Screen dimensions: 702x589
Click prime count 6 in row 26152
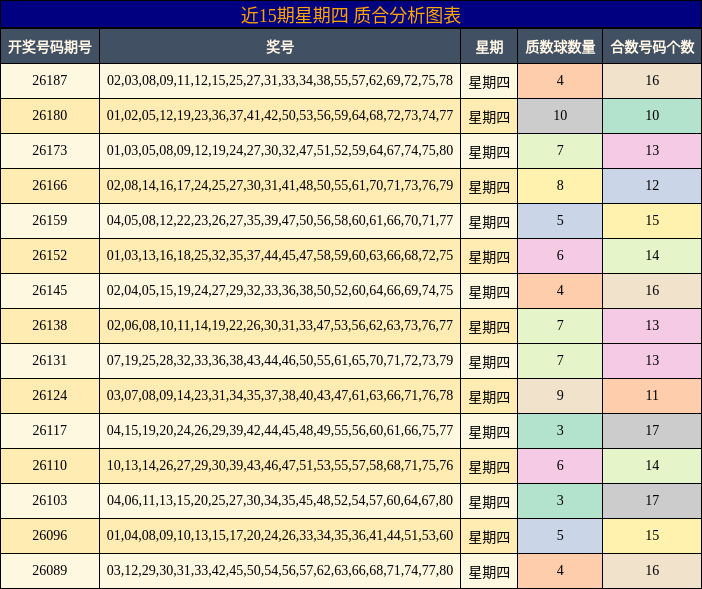560,256
